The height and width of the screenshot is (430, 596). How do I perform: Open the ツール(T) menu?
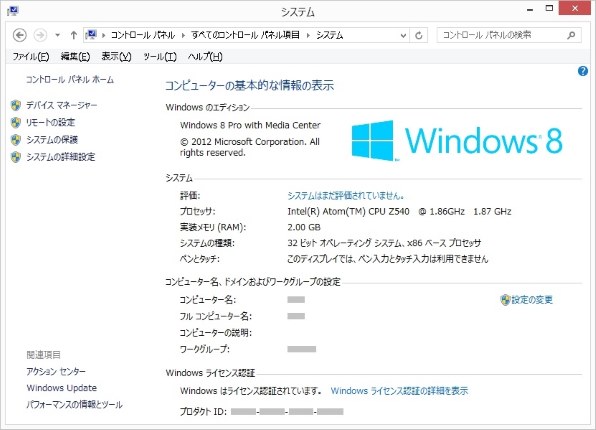[160, 57]
